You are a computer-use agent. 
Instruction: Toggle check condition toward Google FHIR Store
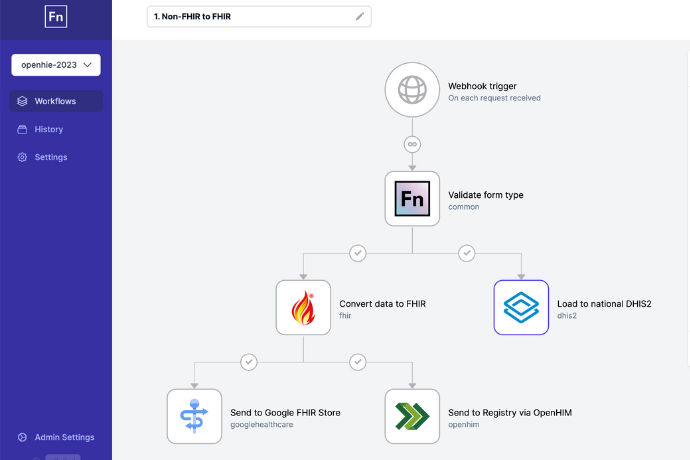pyautogui.click(x=249, y=361)
